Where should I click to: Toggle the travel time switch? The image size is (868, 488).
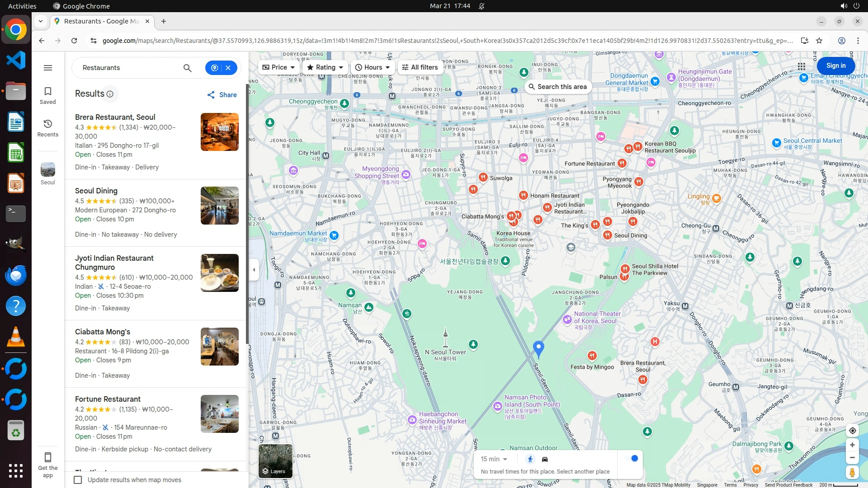tap(631, 459)
